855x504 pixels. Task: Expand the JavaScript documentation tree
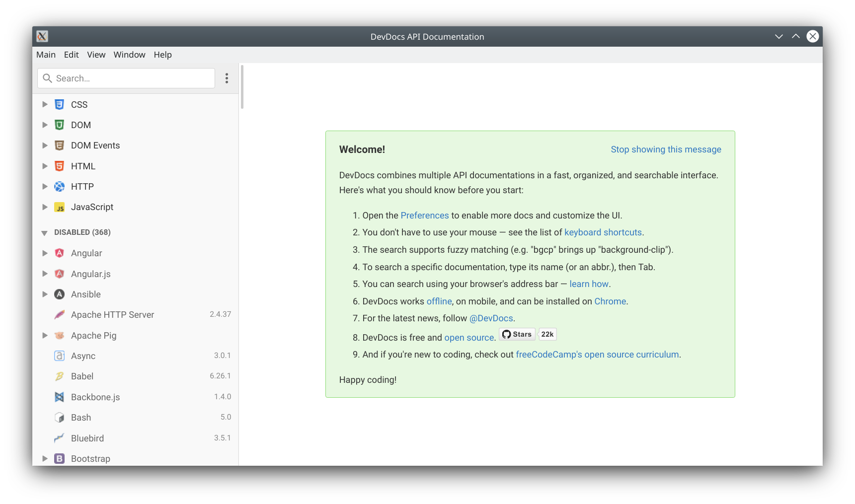(x=45, y=207)
